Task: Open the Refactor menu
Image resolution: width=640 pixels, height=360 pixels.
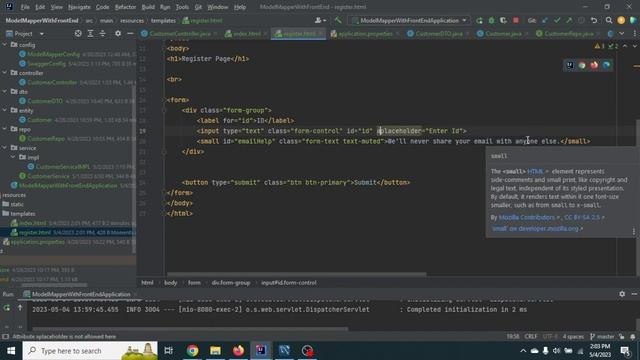Action: pos(125,7)
